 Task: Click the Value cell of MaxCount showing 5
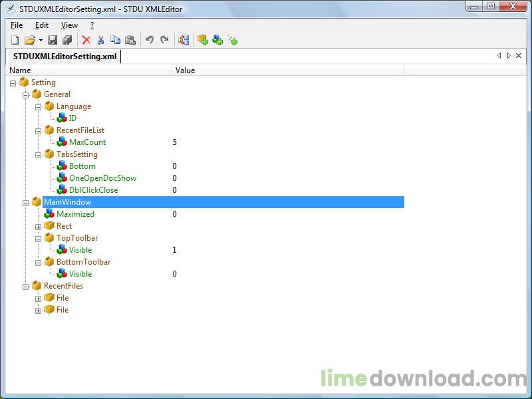(174, 142)
